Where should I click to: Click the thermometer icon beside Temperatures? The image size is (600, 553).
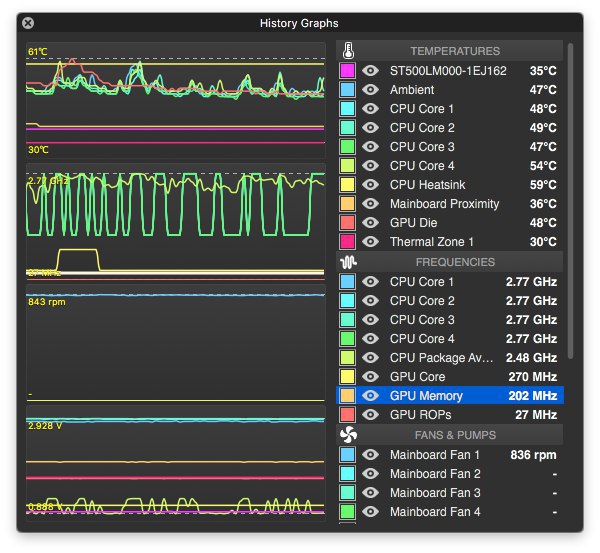[348, 51]
